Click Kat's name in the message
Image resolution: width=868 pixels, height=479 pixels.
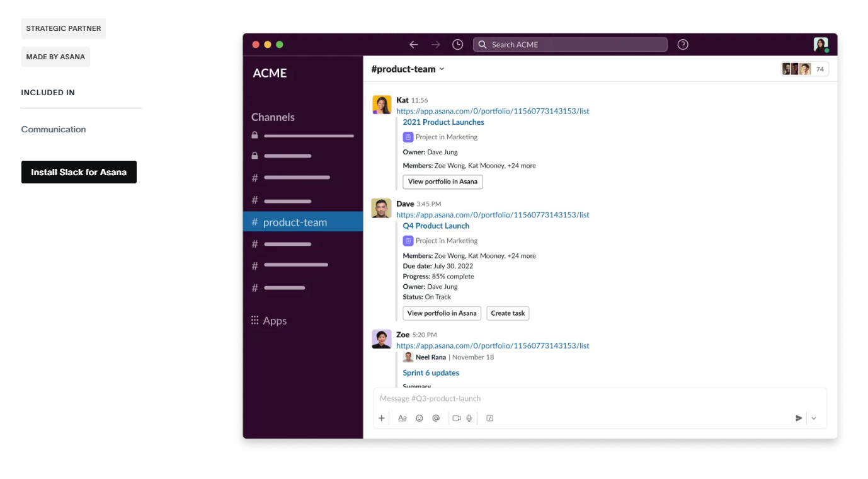click(403, 100)
